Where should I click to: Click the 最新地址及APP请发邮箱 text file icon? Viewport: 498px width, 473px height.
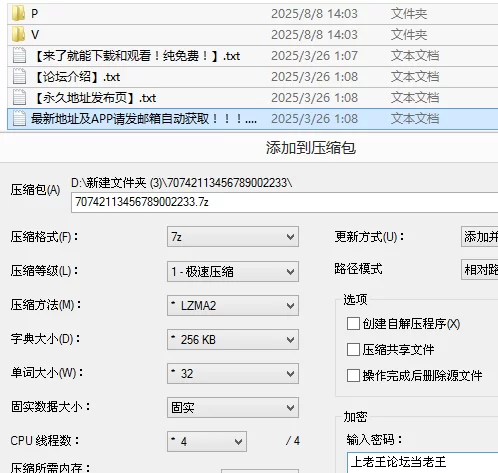tap(19, 118)
